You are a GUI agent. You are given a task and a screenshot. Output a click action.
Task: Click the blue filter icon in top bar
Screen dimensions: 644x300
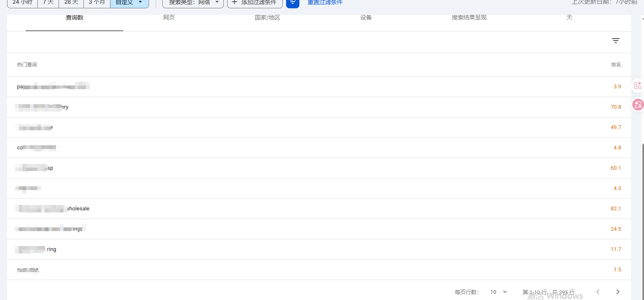(x=292, y=2)
